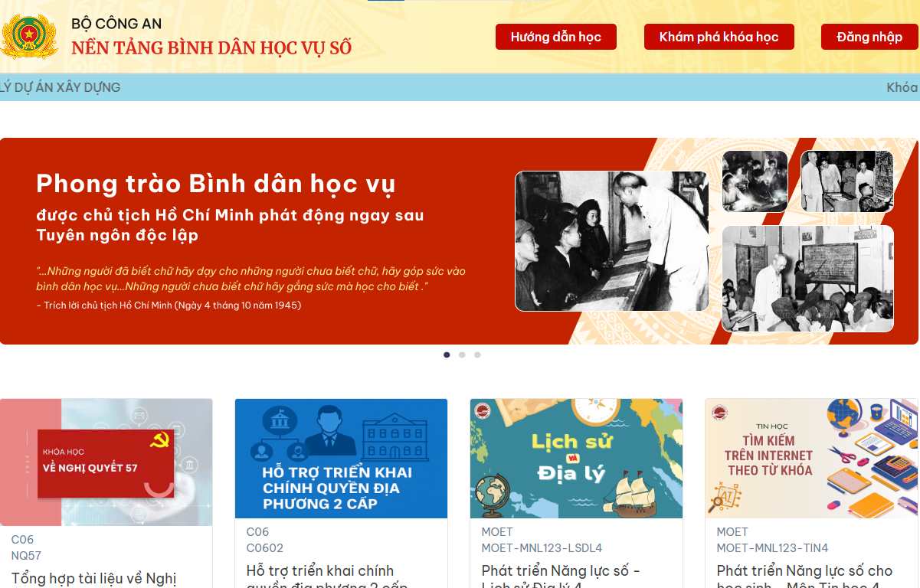
Task: Open Khám phá khóa học
Action: tap(719, 36)
